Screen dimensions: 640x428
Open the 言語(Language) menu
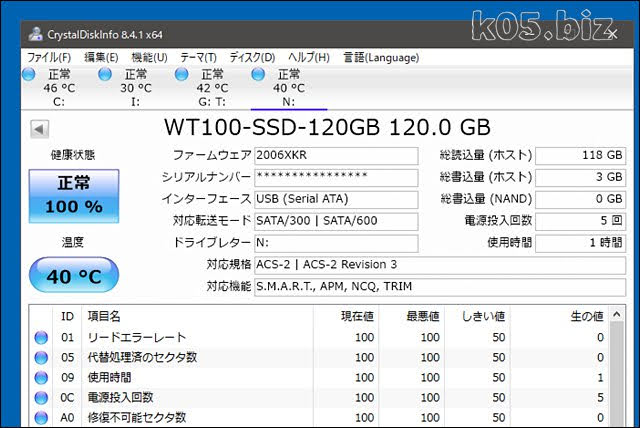tap(381, 58)
